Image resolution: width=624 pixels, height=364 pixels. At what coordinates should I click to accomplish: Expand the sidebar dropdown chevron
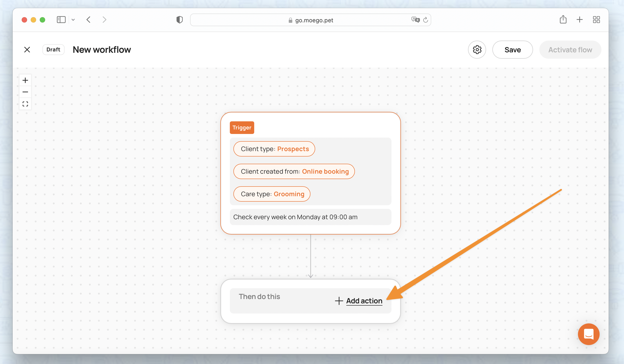[x=73, y=20]
